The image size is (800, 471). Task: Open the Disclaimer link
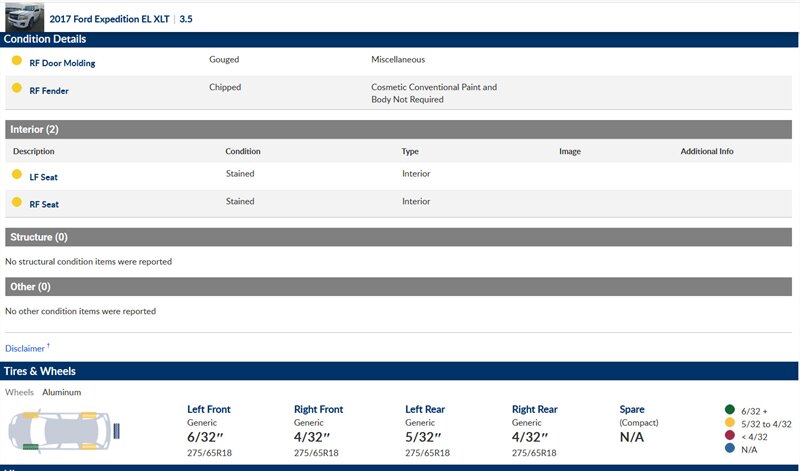(x=25, y=349)
